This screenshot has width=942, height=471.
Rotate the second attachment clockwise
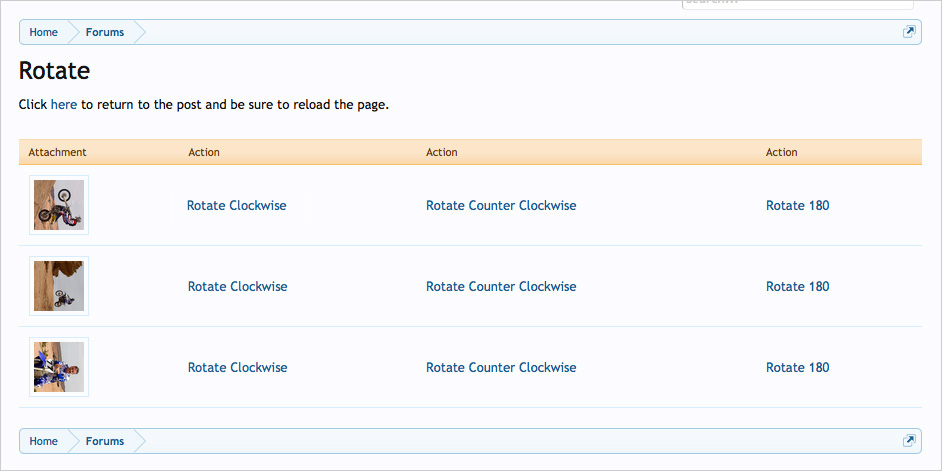pyautogui.click(x=237, y=286)
